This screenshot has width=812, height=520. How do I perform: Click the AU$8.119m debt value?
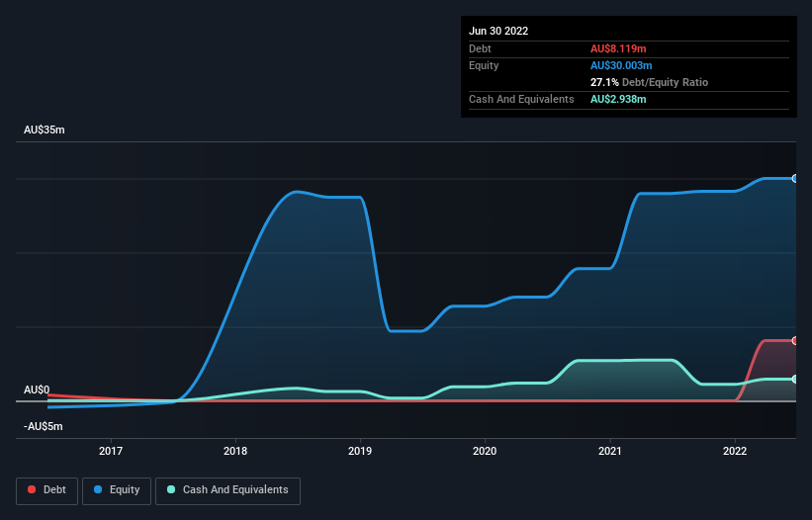click(618, 48)
